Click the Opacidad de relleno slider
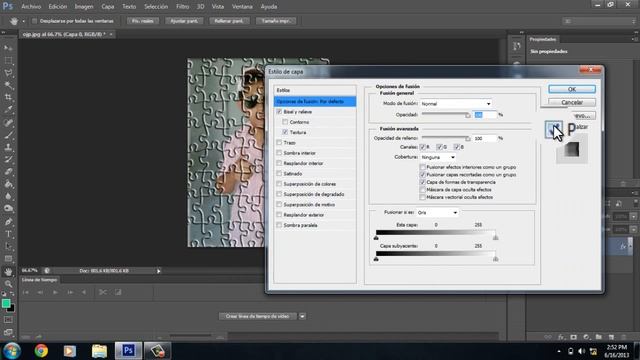Image resolution: width=640 pixels, height=360 pixels. 446,138
